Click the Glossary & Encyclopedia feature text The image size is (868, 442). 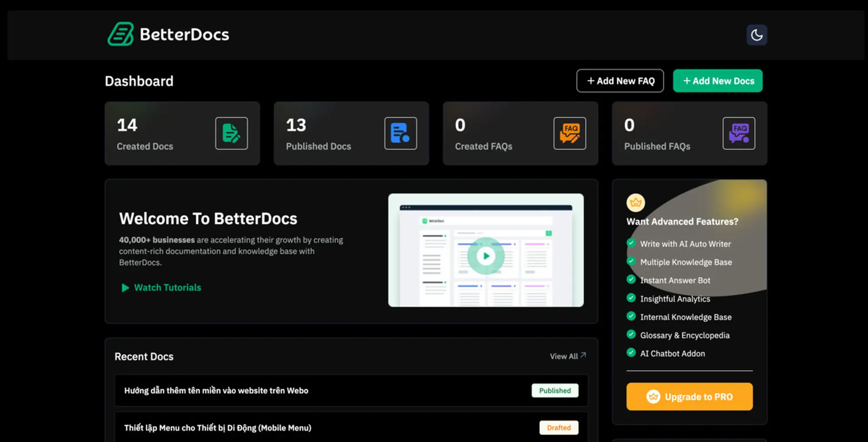click(x=685, y=335)
